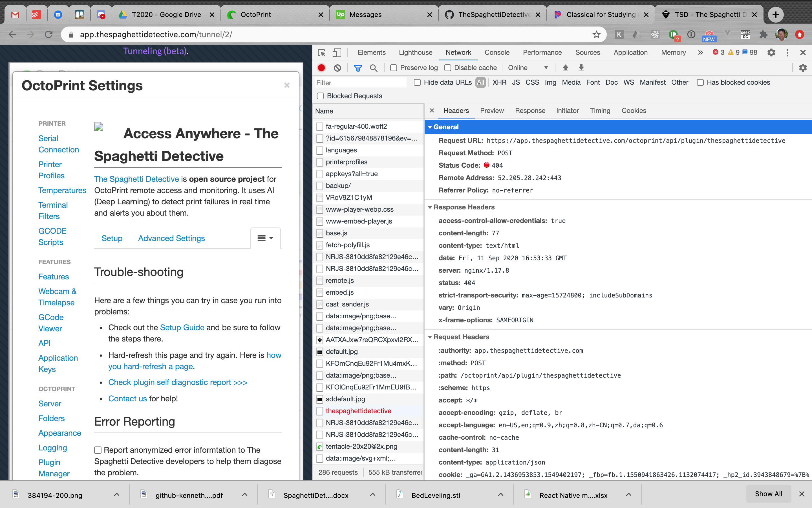Screen dimensions: 812x508
Task: Open a new browser tab with plus icon
Action: pos(776,14)
